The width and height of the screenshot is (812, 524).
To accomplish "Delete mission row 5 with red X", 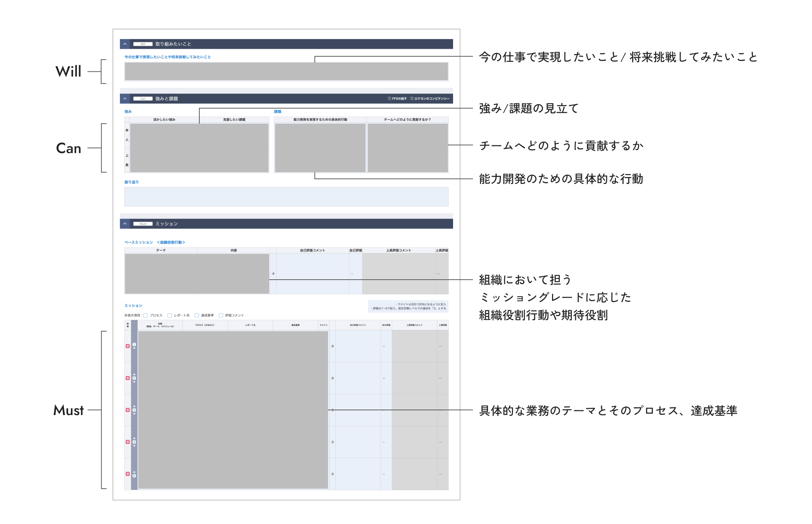I will click(x=128, y=474).
